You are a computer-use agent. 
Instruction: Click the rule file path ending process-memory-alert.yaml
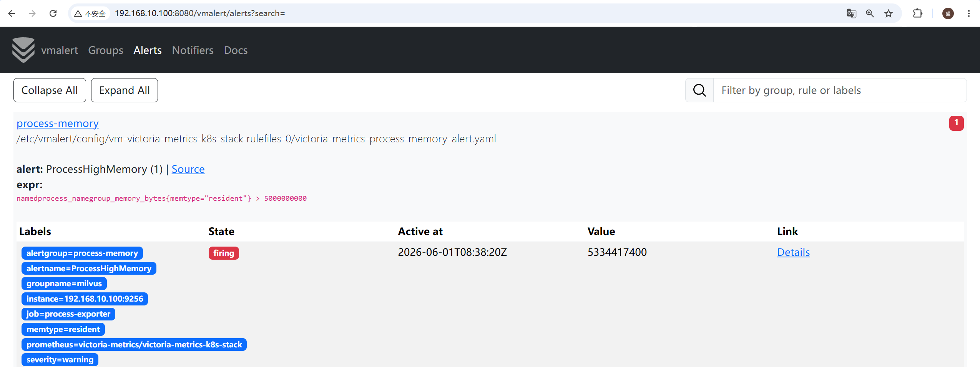256,139
